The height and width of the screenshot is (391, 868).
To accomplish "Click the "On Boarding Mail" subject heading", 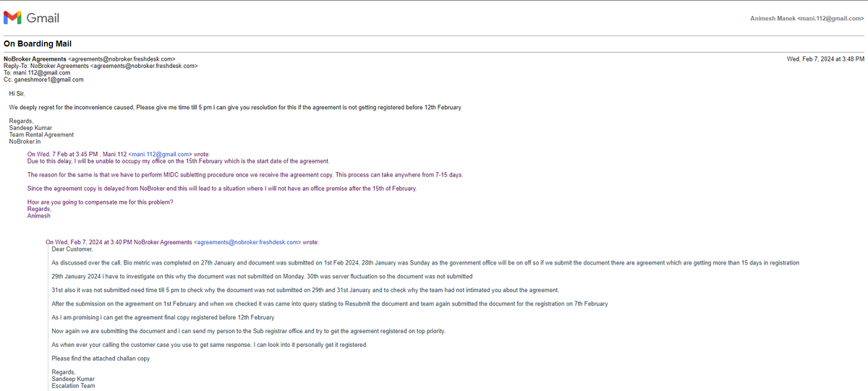I will point(38,44).
